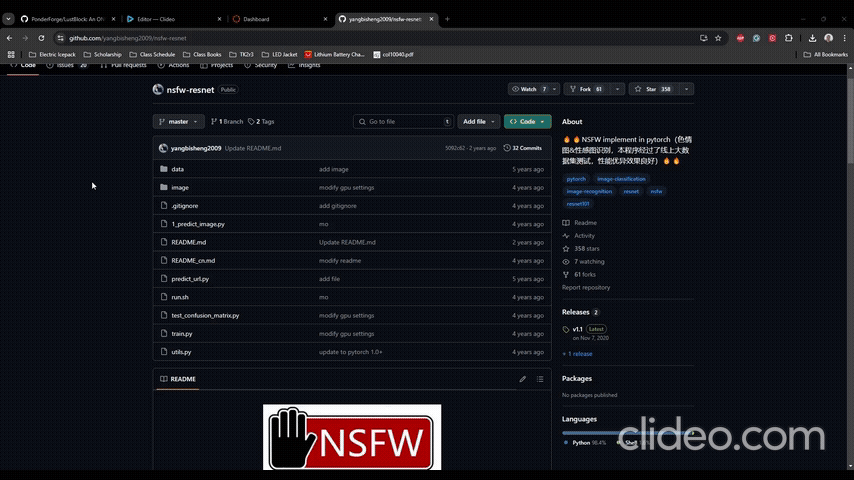Viewport: 854px width, 480px height.
Task: Open the Chrome profile avatar
Action: [x=828, y=38]
